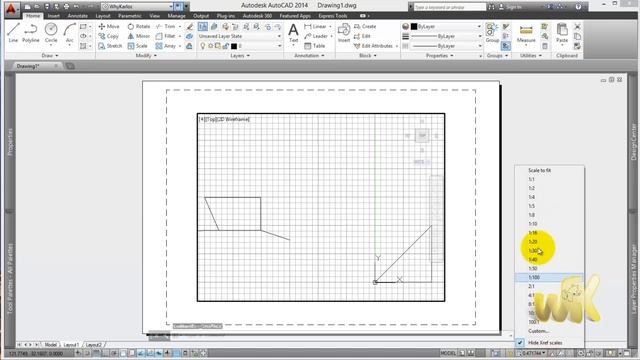The height and width of the screenshot is (360, 640).
Task: Click the Group tool
Action: (x=492, y=33)
